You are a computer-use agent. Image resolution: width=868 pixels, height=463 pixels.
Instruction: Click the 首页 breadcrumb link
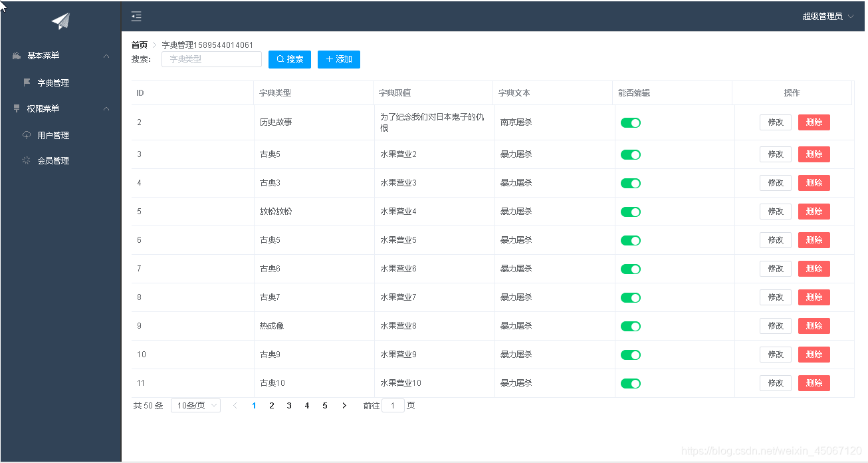(x=140, y=45)
